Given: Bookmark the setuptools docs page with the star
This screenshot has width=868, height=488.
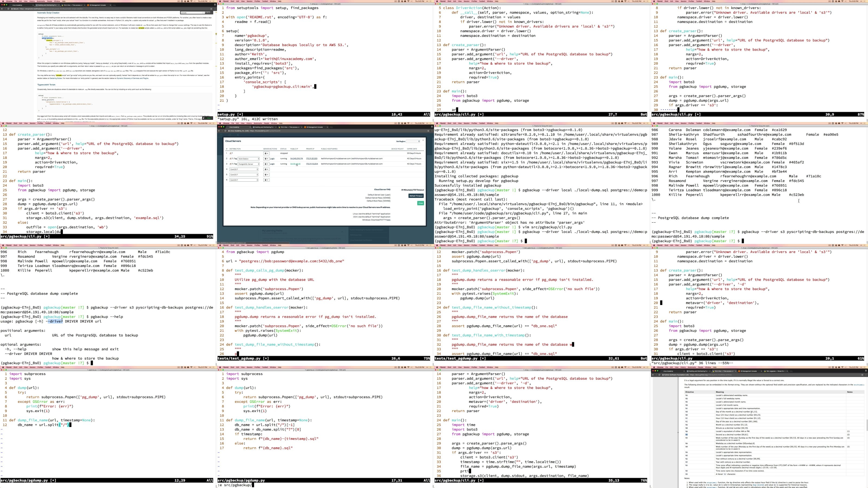Looking at the screenshot, I should [x=211, y=9].
